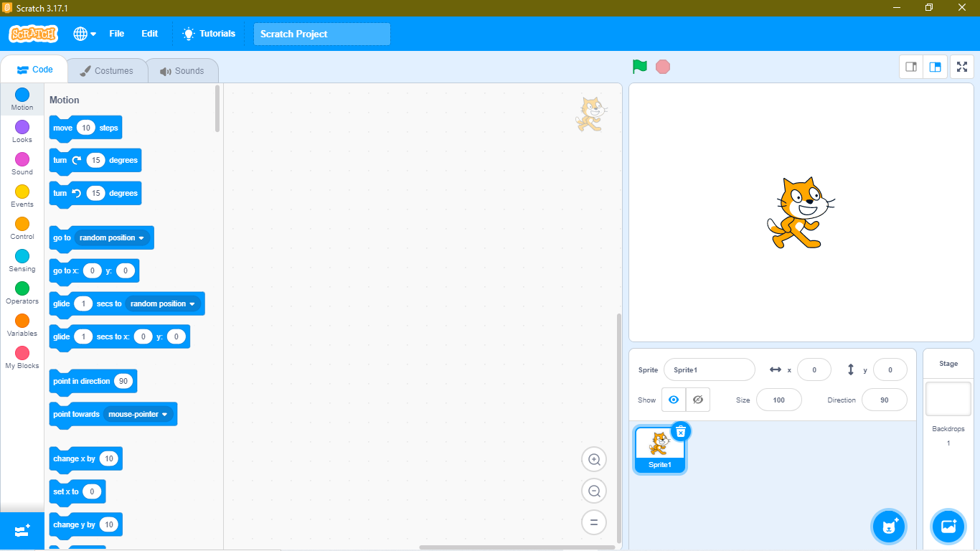Viewport: 980px width, 551px height.
Task: Switch to small stage layout
Action: point(911,67)
